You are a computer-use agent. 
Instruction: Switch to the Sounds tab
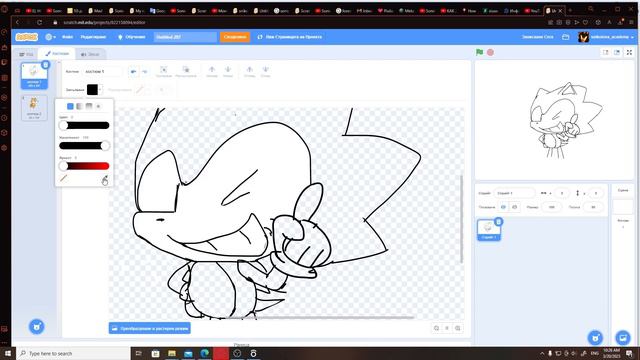coord(90,54)
